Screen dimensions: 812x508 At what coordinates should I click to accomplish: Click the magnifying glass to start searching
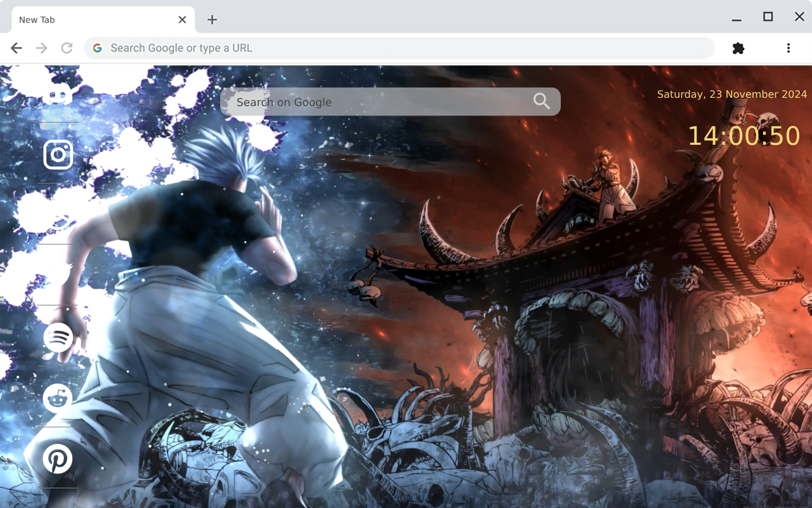click(540, 101)
